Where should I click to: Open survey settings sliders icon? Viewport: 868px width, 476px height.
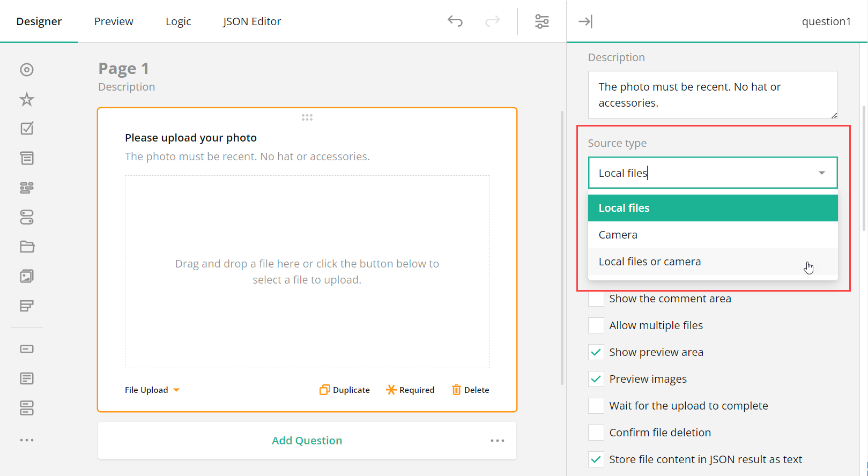pos(542,21)
